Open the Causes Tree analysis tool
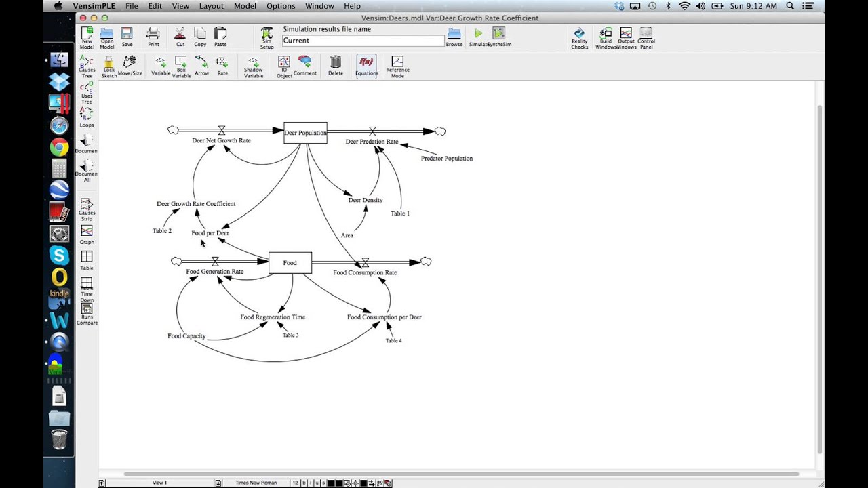 click(x=87, y=66)
